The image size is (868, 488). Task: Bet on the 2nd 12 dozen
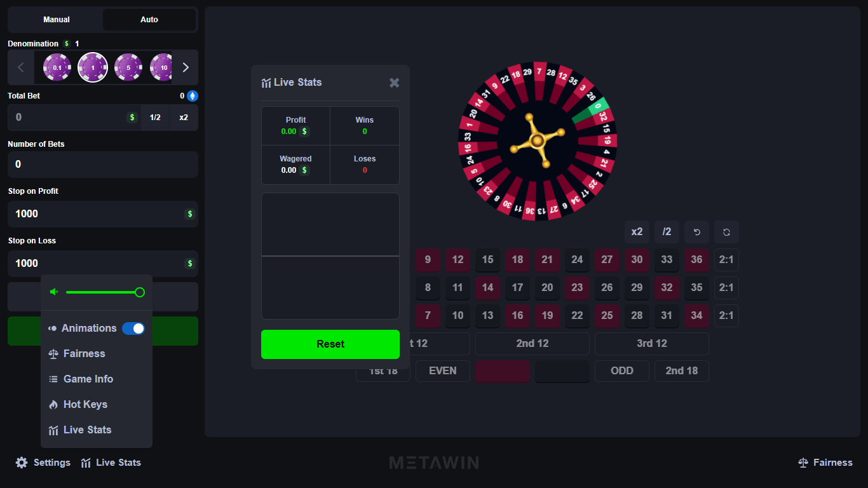pyautogui.click(x=532, y=344)
